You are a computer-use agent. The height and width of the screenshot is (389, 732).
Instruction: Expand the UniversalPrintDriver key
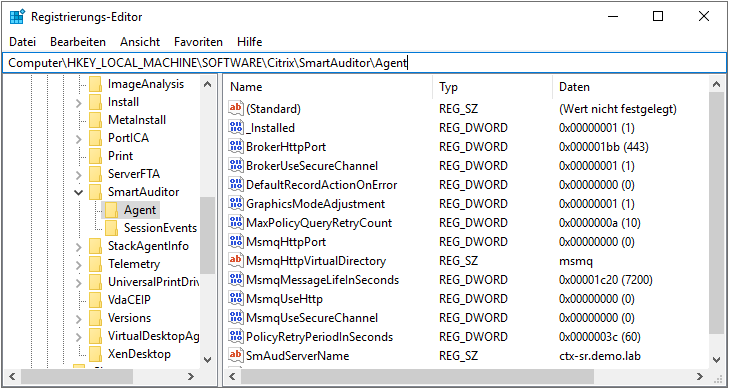pos(78,282)
